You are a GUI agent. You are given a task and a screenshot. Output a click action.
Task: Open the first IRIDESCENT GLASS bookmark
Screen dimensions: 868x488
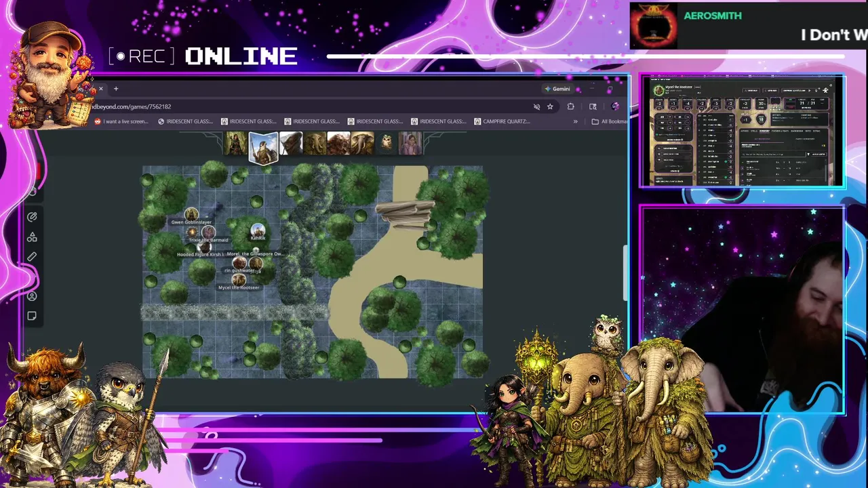184,121
